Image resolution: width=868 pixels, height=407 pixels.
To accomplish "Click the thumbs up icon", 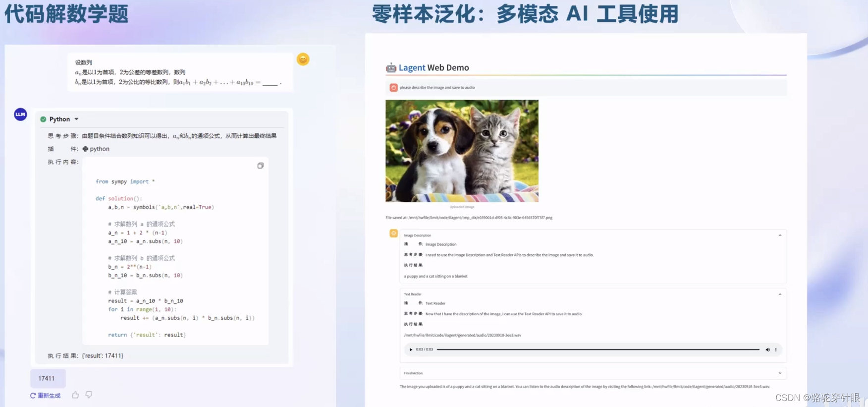I will click(x=75, y=395).
